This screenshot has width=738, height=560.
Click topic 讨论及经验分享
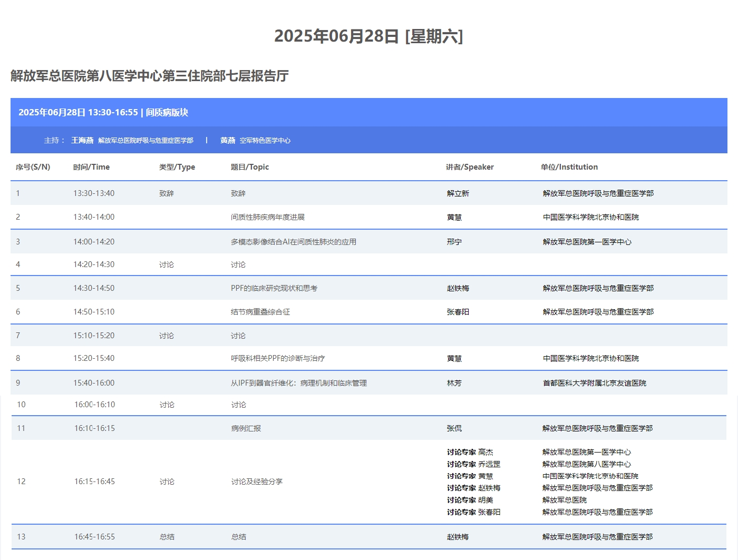click(x=257, y=482)
